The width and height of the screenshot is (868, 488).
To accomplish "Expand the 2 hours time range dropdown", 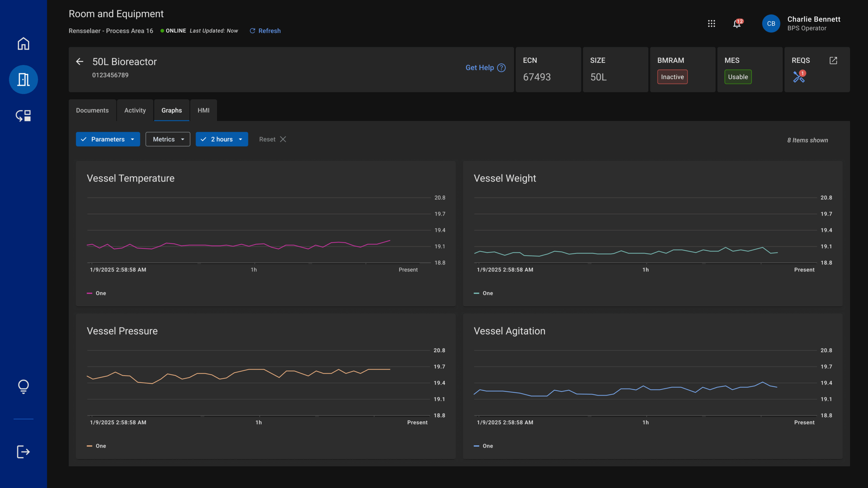I will (x=241, y=139).
